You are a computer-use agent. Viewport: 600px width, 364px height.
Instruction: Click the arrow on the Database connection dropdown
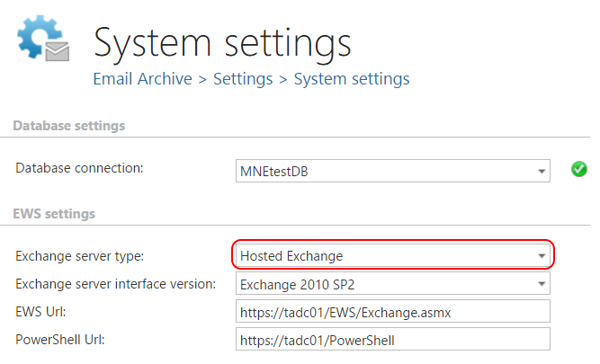pyautogui.click(x=542, y=169)
